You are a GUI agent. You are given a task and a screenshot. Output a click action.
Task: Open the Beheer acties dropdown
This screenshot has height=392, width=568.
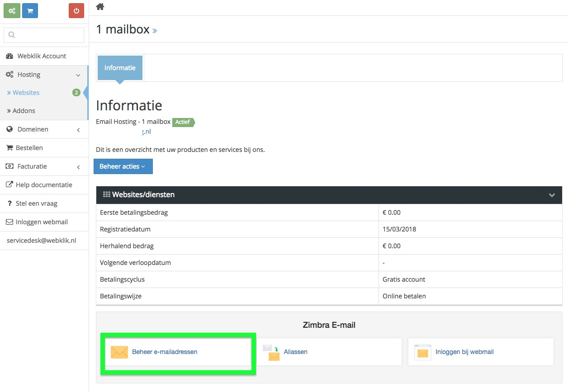(123, 166)
